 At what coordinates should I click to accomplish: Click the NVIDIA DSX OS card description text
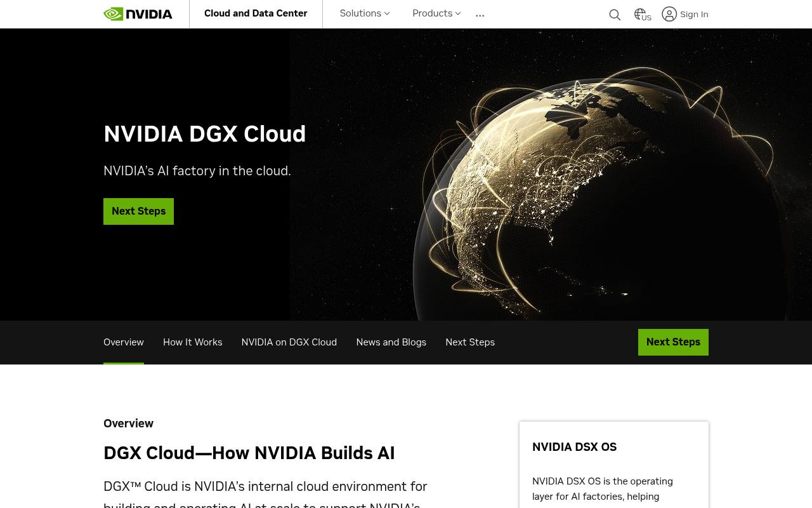[x=603, y=489]
